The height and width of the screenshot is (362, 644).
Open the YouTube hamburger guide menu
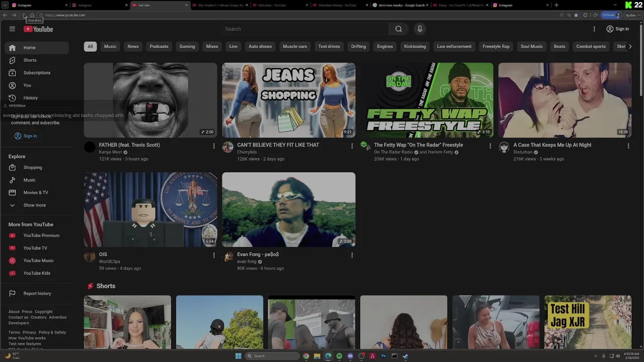[x=12, y=29]
